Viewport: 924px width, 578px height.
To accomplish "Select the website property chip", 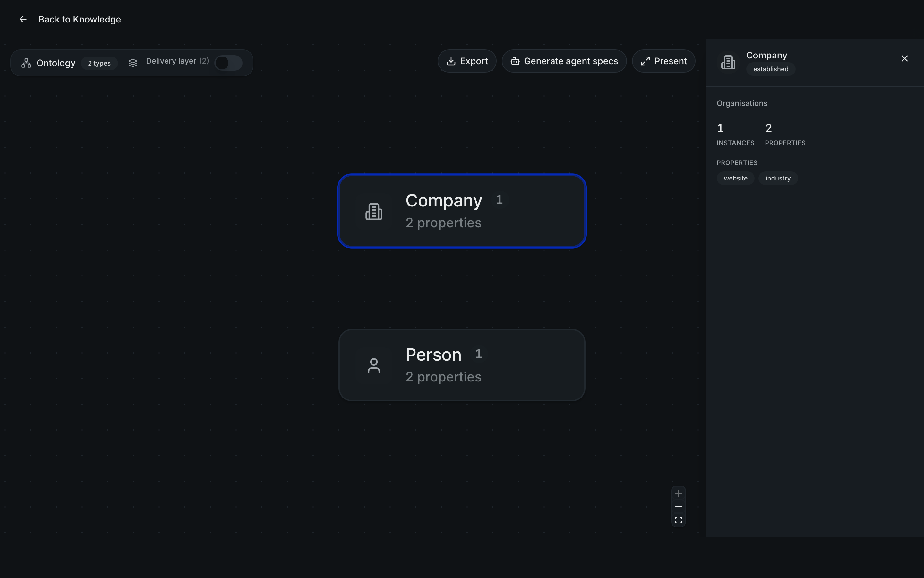I will coord(735,178).
